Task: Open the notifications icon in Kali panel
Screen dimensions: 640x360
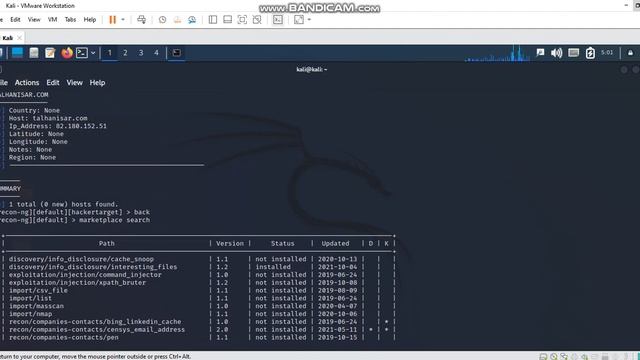Action: [540, 53]
